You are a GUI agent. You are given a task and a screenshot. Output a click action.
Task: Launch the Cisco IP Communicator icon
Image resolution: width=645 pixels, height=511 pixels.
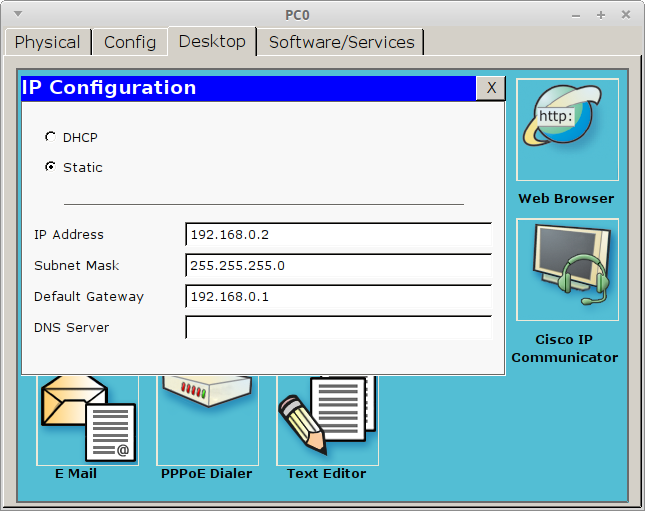pos(567,269)
